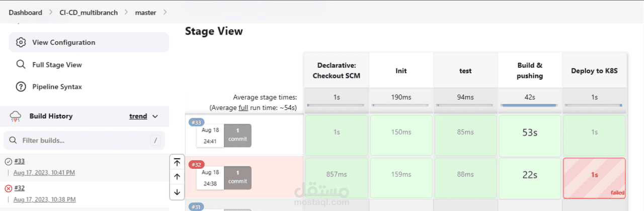This screenshot has width=644, height=211.
Task: Click the Init column header
Action: [x=401, y=71]
